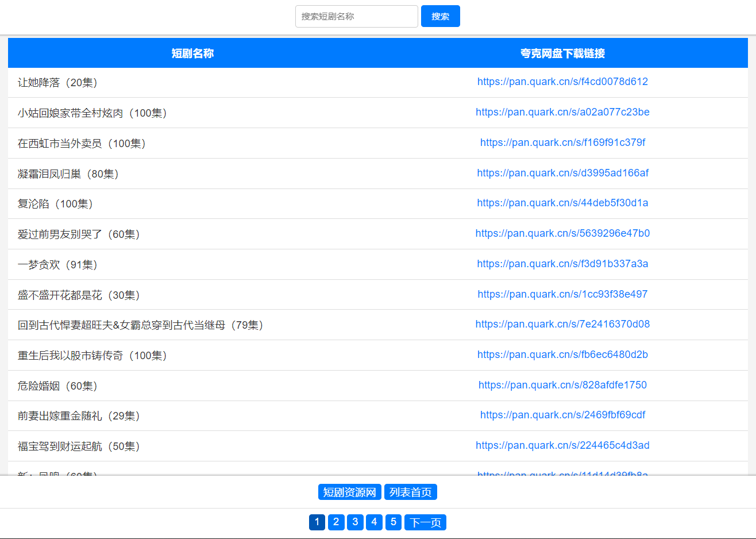Select the title 凝霜泪凤归巢（80集）
The width and height of the screenshot is (756, 539).
[x=70, y=174]
